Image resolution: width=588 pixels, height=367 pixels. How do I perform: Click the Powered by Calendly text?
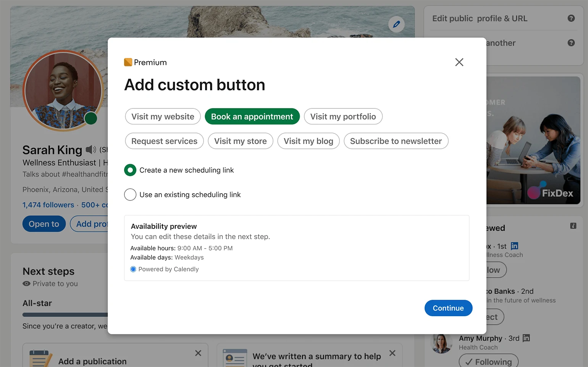168,269
